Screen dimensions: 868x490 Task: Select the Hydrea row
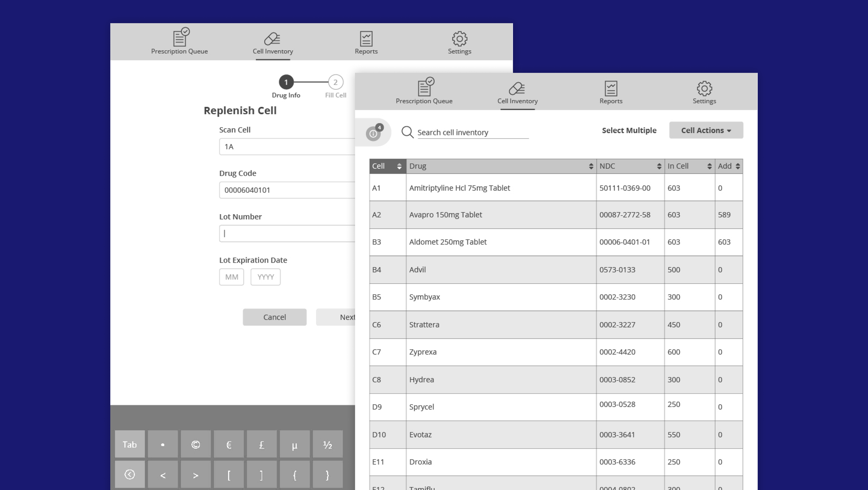pyautogui.click(x=556, y=380)
